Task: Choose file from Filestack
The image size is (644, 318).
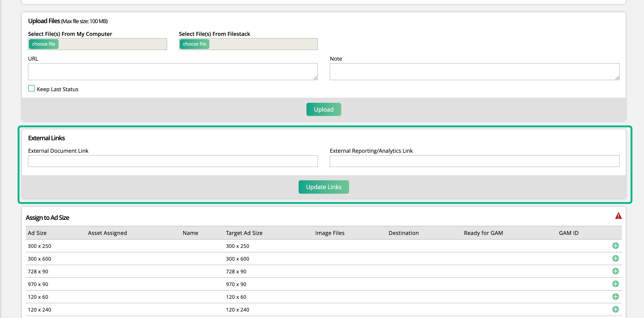Action: coord(194,44)
